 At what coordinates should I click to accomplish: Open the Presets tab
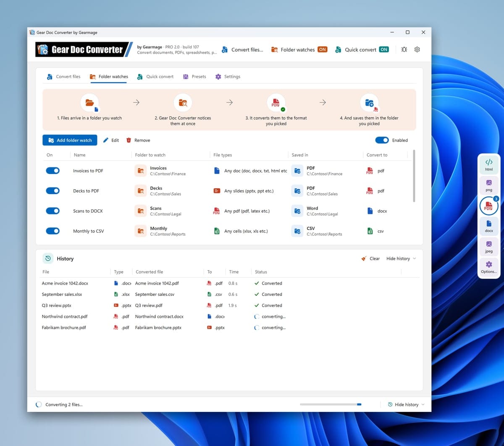[x=194, y=77]
